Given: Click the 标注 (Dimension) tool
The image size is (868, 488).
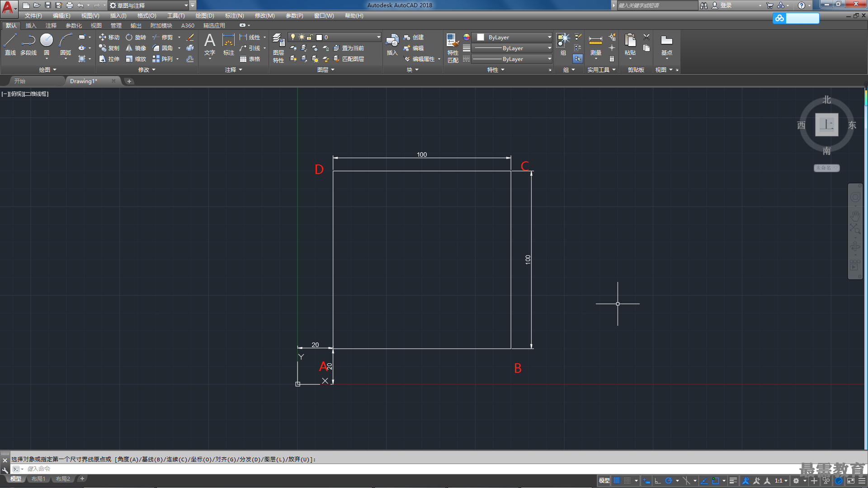Looking at the screenshot, I should click(229, 44).
